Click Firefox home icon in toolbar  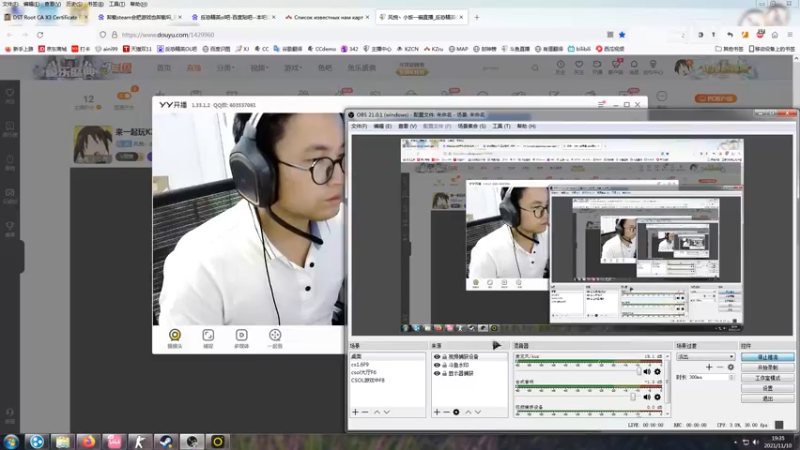[x=774, y=35]
